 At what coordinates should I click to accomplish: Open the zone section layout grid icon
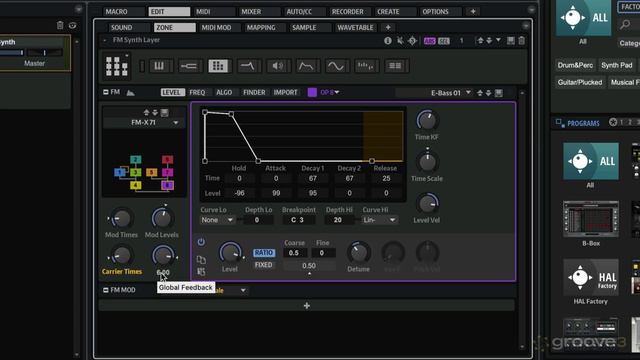pyautogui.click(x=117, y=65)
